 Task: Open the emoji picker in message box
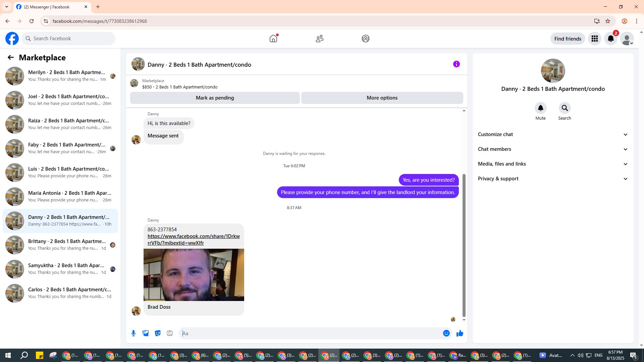[x=446, y=333]
